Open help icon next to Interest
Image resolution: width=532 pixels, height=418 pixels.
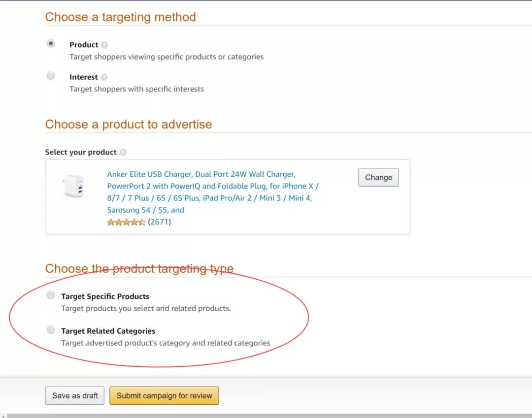pos(104,77)
